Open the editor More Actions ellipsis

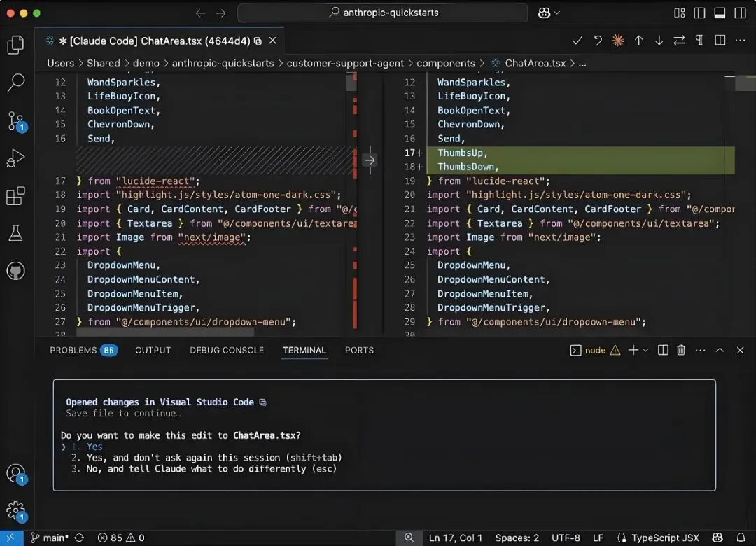point(740,41)
